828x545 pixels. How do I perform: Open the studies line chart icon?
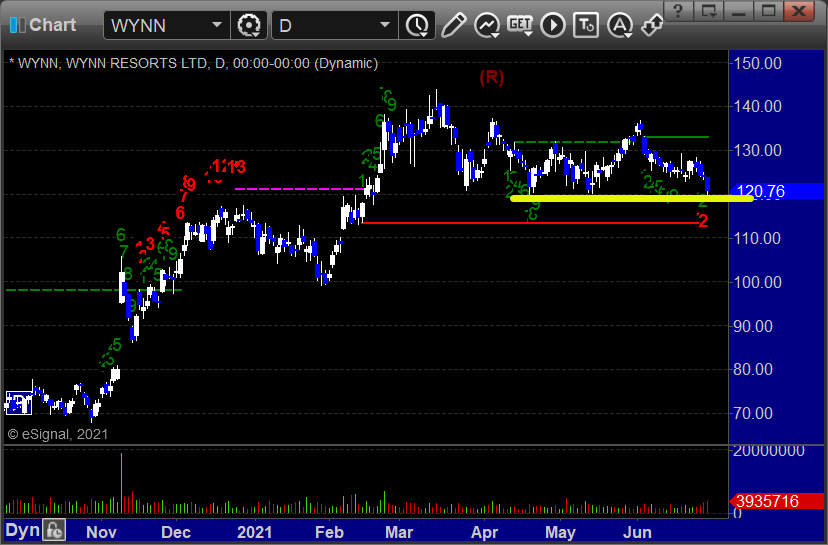click(x=486, y=25)
